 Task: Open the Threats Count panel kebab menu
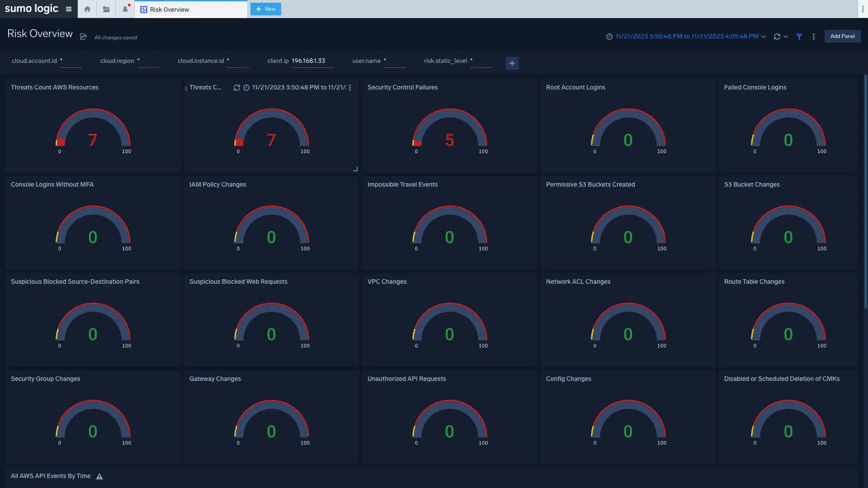click(x=350, y=88)
